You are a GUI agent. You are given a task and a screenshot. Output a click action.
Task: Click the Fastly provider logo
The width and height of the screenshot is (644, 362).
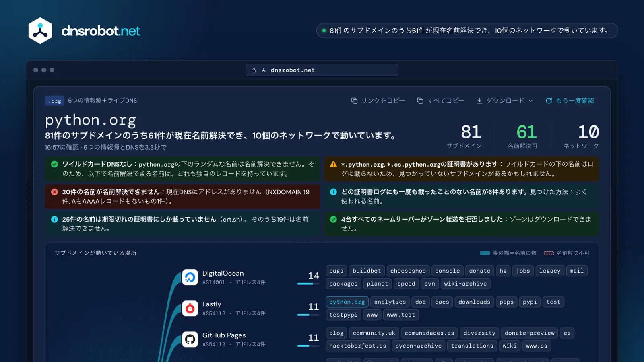pos(190,308)
